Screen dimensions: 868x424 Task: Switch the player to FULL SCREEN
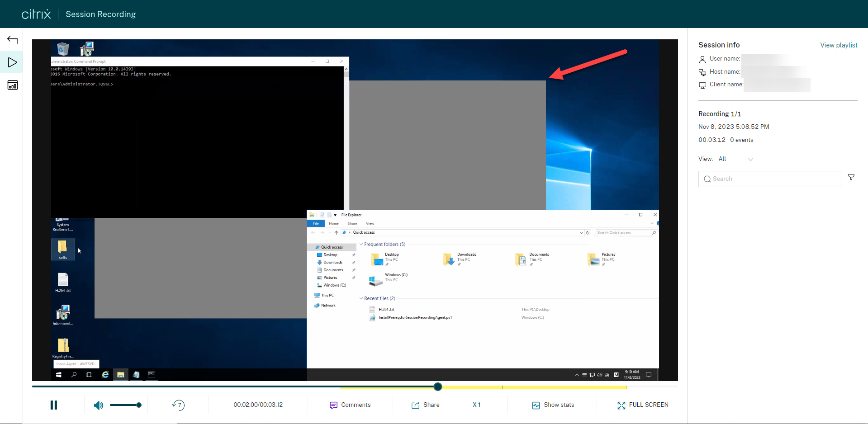(x=643, y=405)
